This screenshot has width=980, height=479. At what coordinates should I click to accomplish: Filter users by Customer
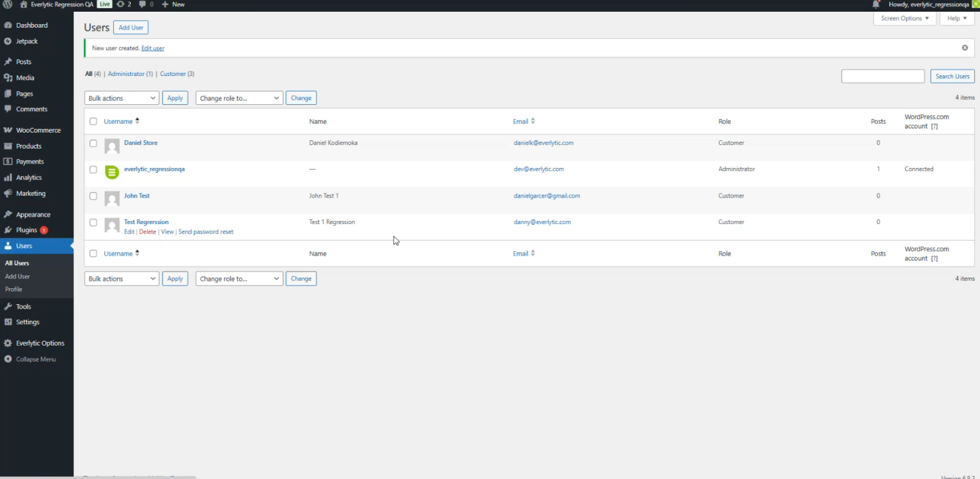pos(173,74)
